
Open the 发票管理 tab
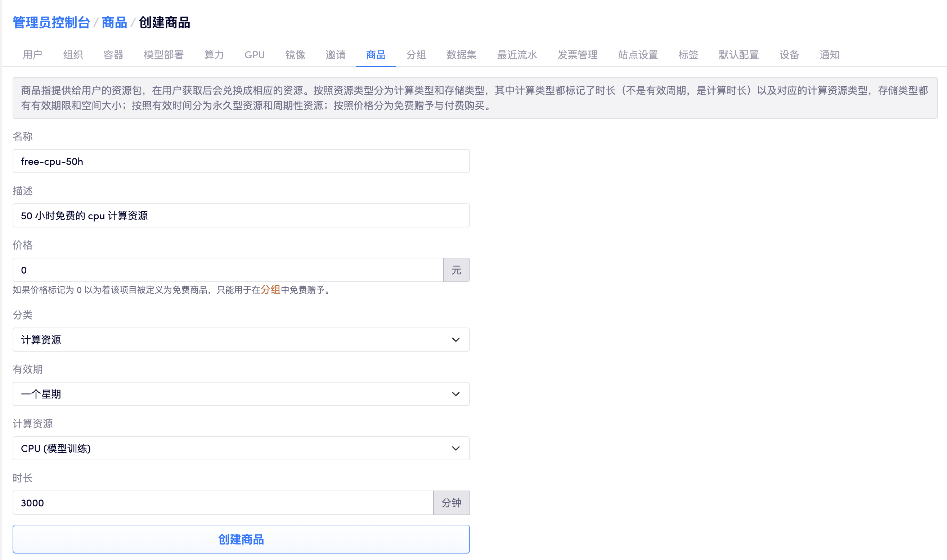[577, 55]
